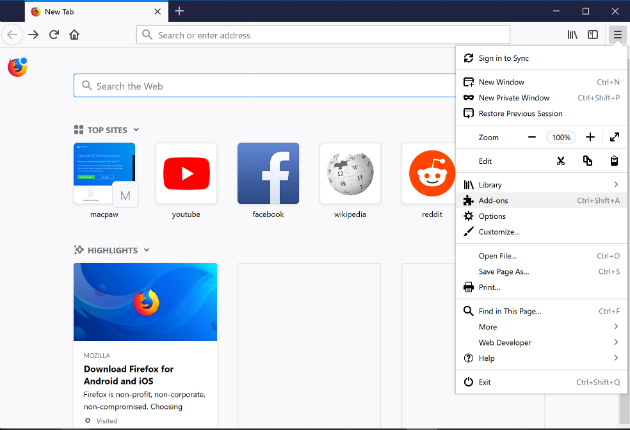Click Print... in the menu
The width and height of the screenshot is (630, 430).
click(x=541, y=287)
